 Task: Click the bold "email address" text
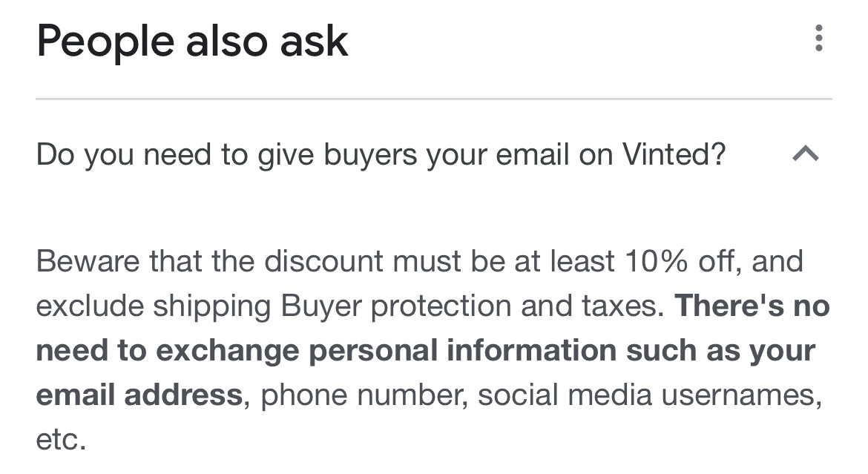point(139,395)
